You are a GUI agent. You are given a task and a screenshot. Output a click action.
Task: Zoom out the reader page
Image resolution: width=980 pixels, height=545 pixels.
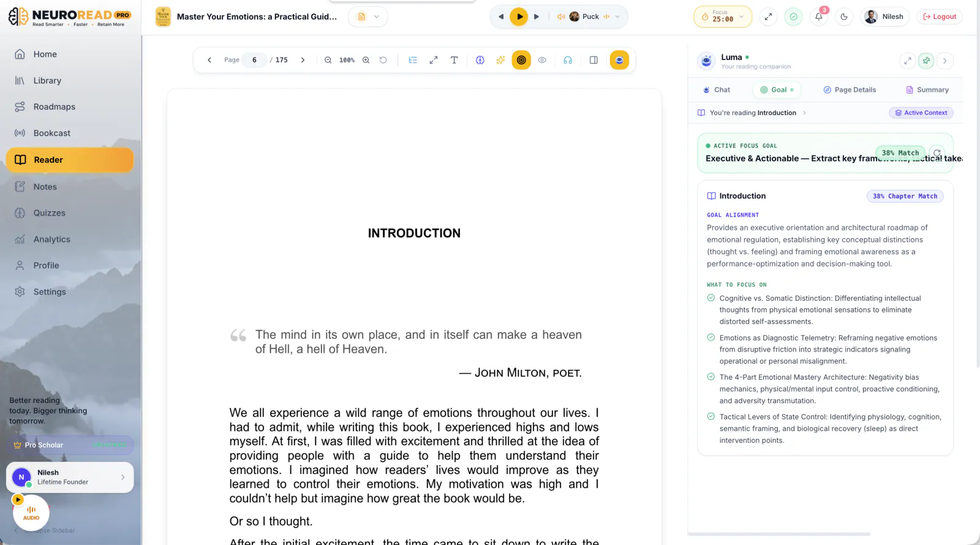[328, 60]
